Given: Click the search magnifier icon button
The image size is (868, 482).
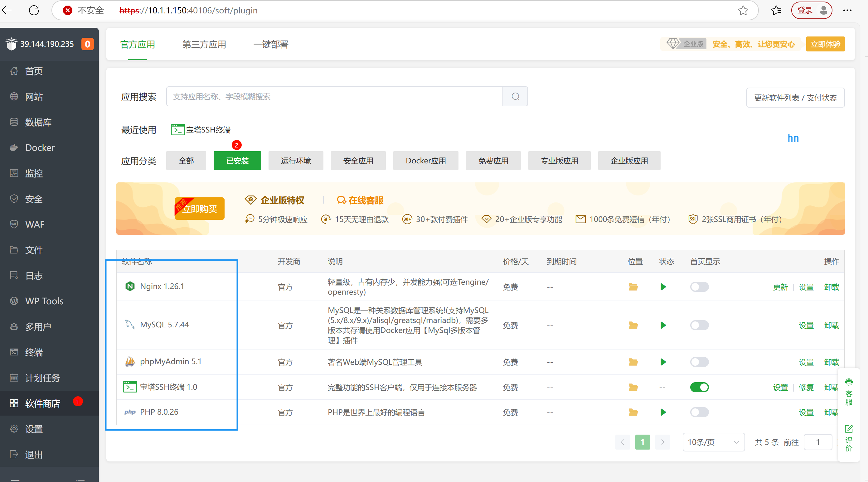Looking at the screenshot, I should point(515,97).
